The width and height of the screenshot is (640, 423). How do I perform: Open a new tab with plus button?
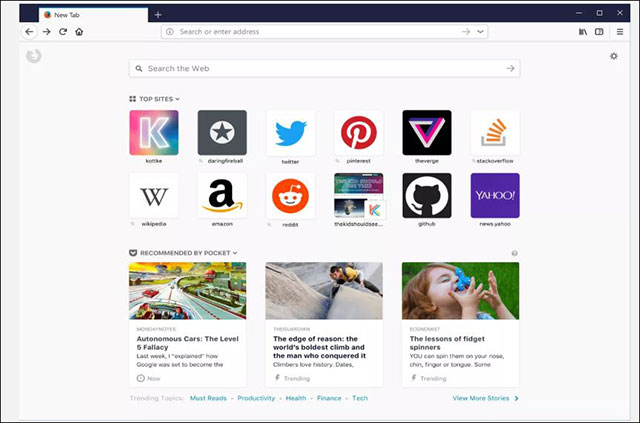click(x=158, y=15)
